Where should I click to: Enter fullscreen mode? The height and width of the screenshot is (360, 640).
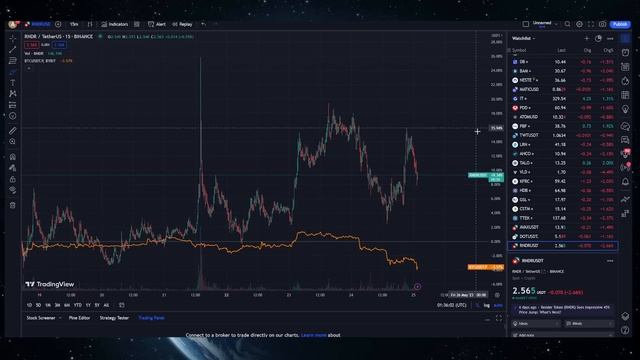click(591, 24)
